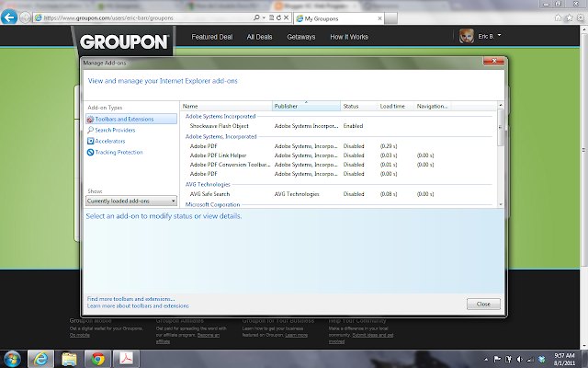Open a new blank tab button
Viewport: 588px width, 368px height.
point(390,18)
